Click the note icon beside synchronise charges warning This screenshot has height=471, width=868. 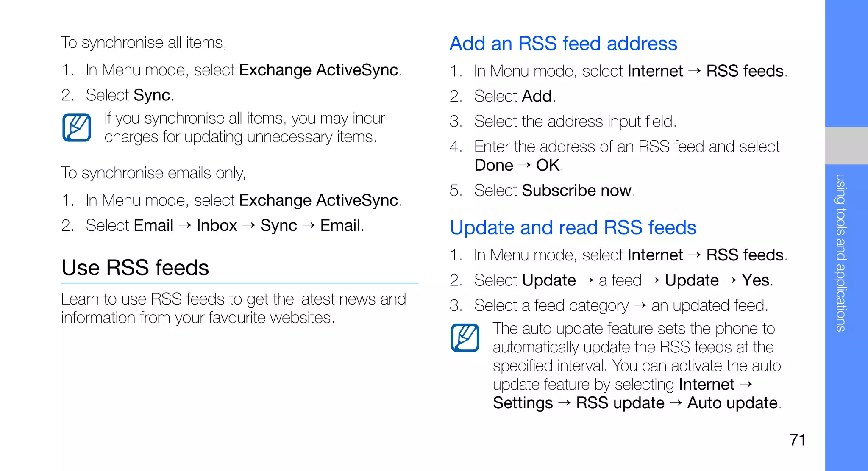click(x=77, y=127)
